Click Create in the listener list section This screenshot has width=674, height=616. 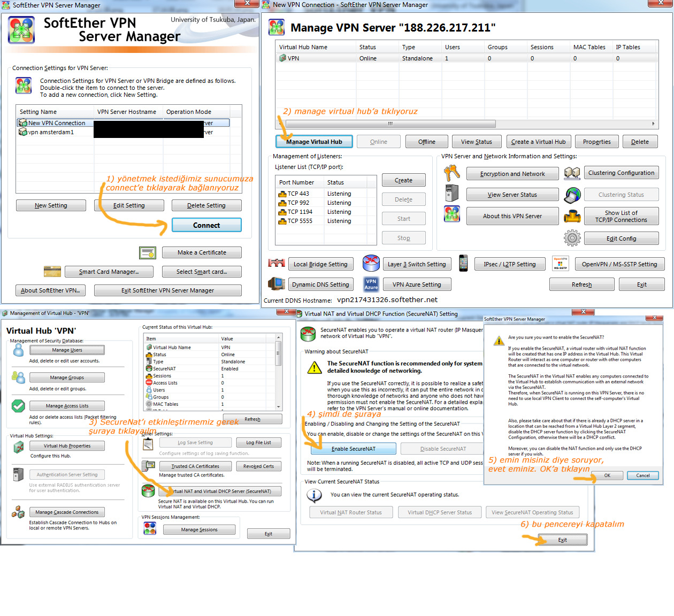click(403, 180)
